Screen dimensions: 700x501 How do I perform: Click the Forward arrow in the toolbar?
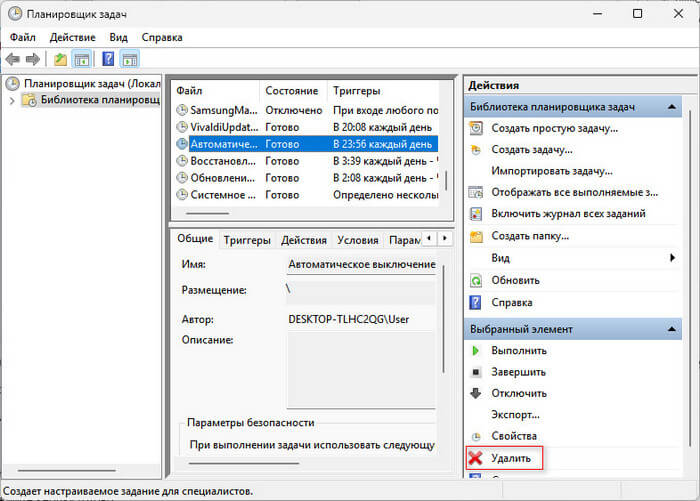32,60
